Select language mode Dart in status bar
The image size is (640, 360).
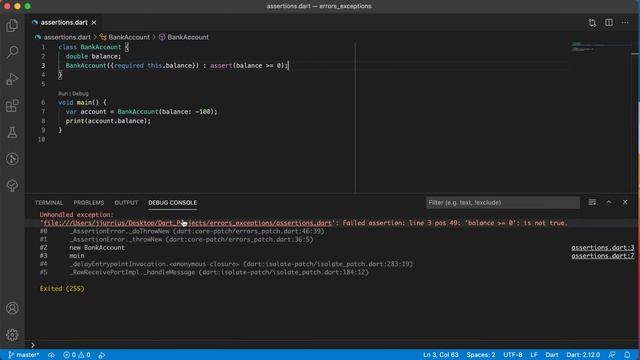click(x=552, y=355)
